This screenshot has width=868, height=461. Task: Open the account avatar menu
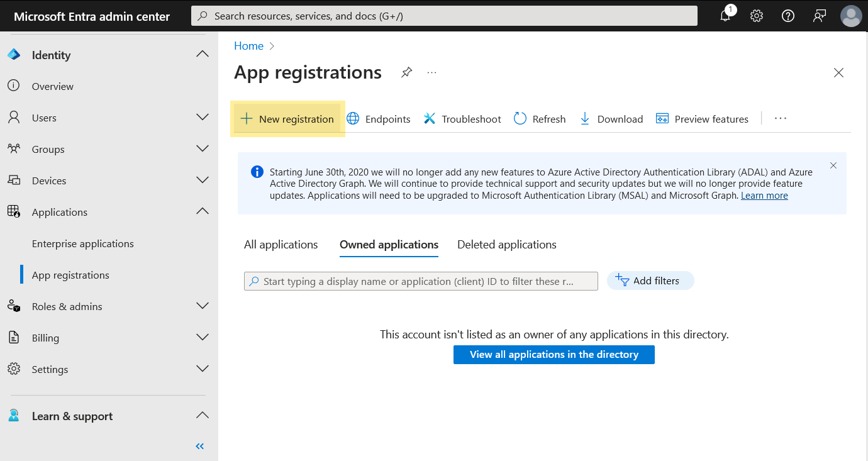coord(851,16)
